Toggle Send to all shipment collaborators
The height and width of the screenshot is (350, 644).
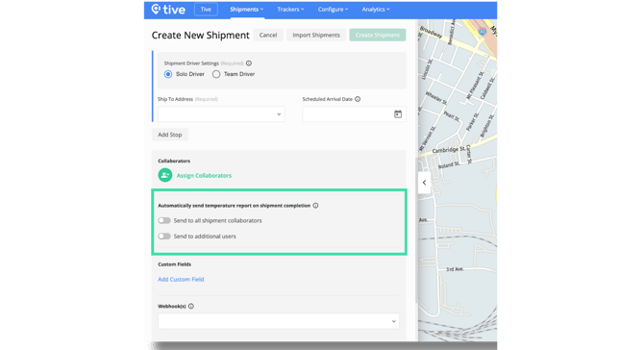[x=164, y=220]
